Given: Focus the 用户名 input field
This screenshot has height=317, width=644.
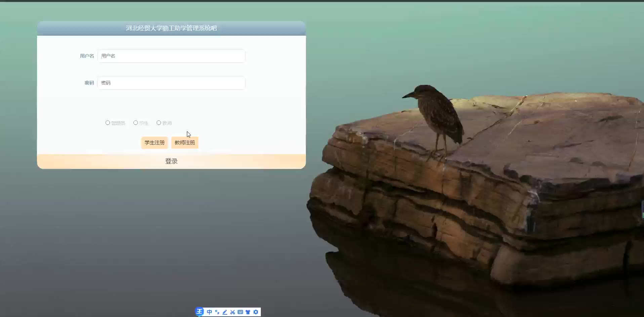Looking at the screenshot, I should pos(171,56).
